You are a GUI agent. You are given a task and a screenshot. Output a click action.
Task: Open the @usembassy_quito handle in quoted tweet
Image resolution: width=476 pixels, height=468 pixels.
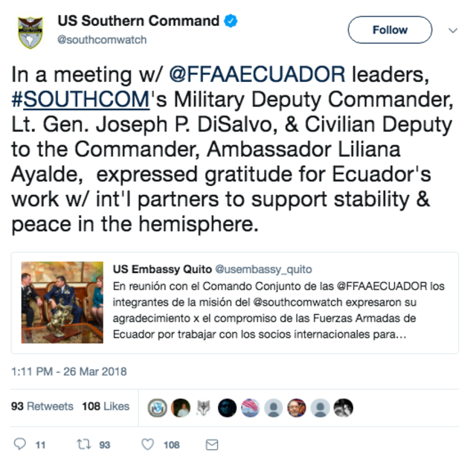click(263, 269)
